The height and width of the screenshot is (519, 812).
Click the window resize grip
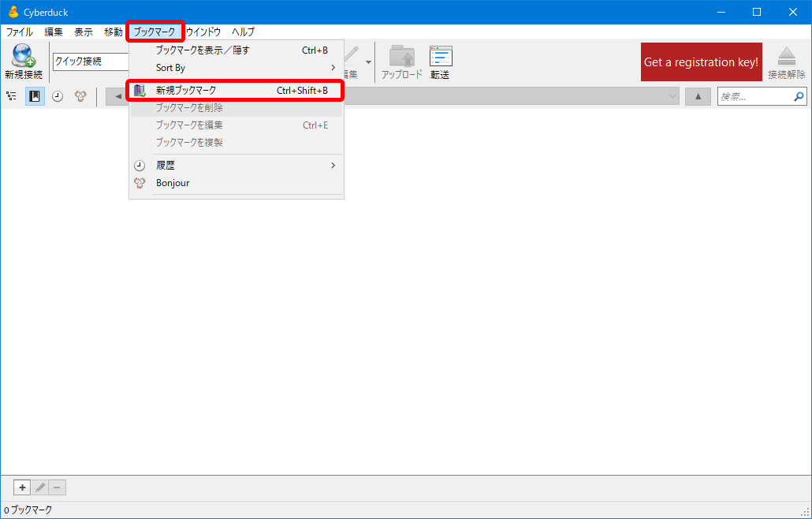point(804,512)
